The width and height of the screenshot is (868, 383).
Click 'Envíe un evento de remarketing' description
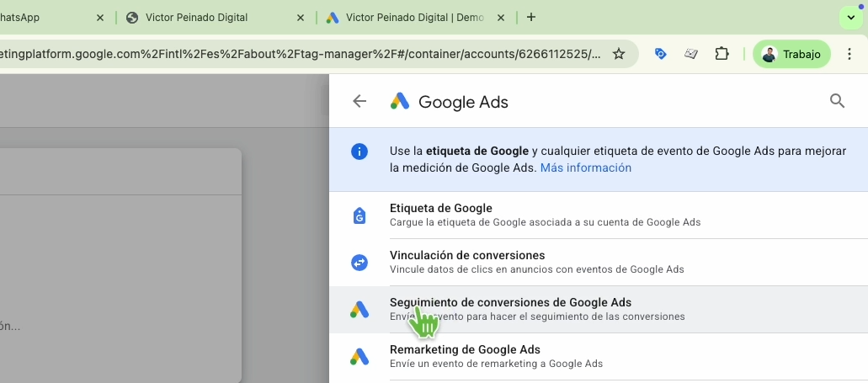pyautogui.click(x=496, y=364)
